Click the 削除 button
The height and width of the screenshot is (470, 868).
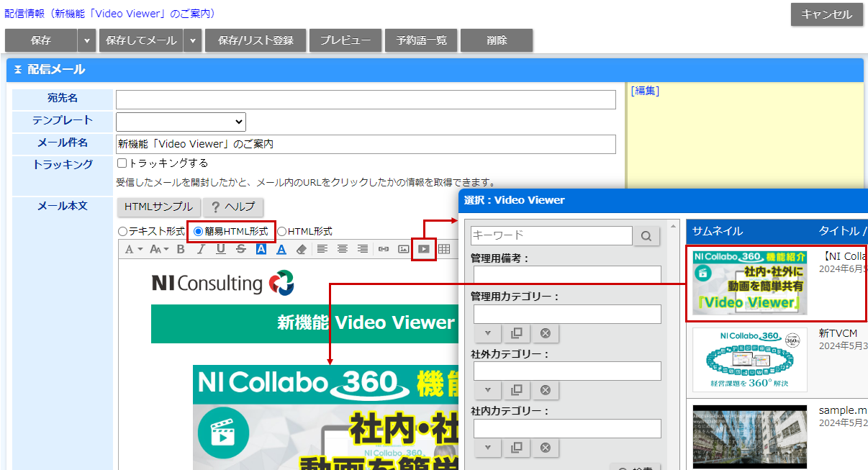pyautogui.click(x=497, y=40)
